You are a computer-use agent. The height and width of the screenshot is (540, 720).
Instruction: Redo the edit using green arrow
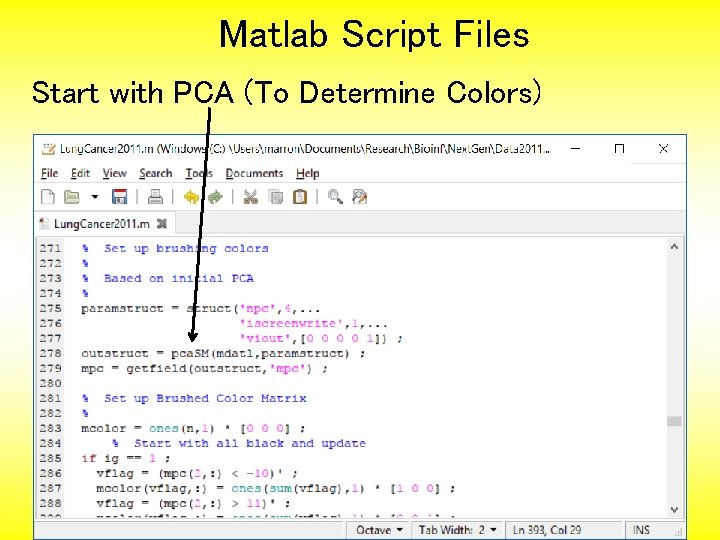click(x=215, y=197)
